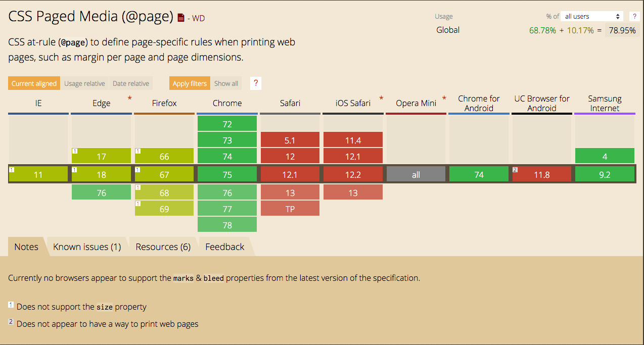Click the red asterisk next to Opera Mini
The height and width of the screenshot is (345, 644).
click(444, 98)
